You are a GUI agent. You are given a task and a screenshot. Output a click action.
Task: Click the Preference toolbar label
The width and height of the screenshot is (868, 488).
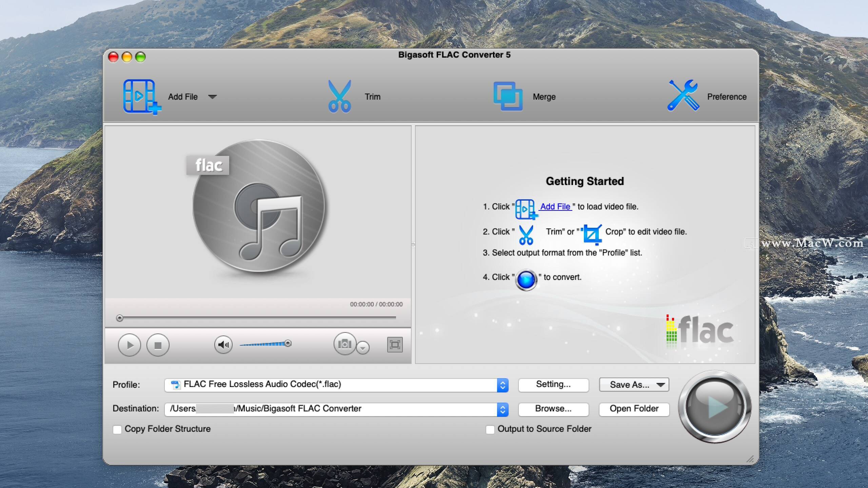727,97
